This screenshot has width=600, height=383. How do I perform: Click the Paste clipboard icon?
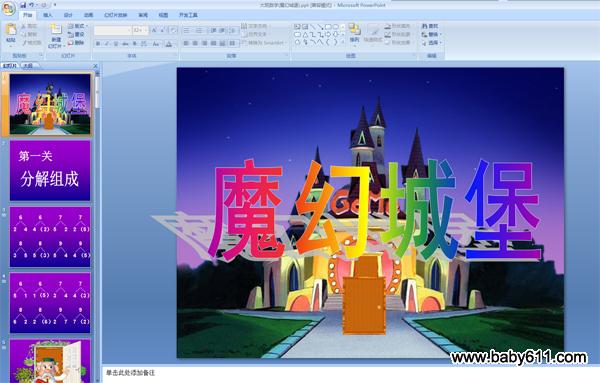[11, 29]
